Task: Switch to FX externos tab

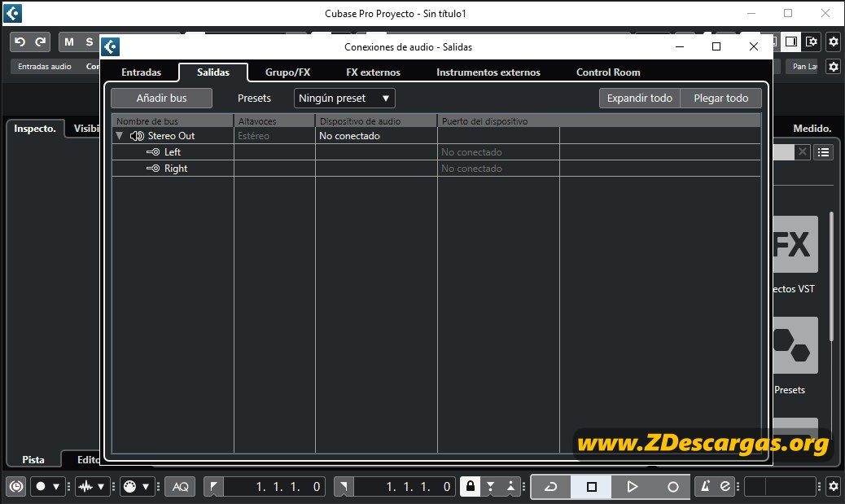Action: click(373, 72)
